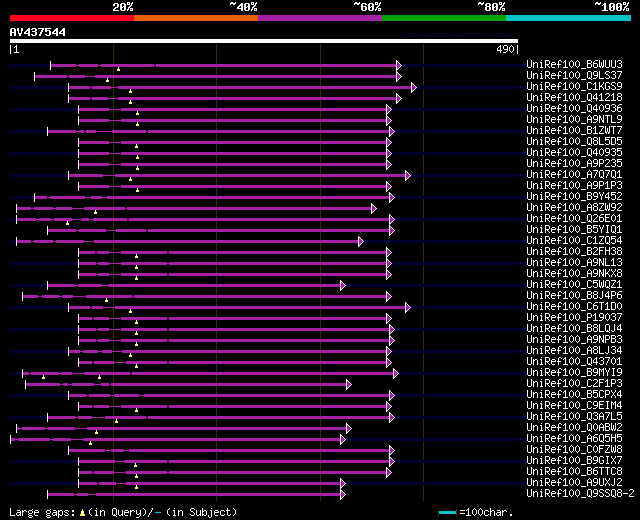Screen dimensions: 640x520
Task: Click the UniRef100_B9MYI9 label
Action: [574, 373]
